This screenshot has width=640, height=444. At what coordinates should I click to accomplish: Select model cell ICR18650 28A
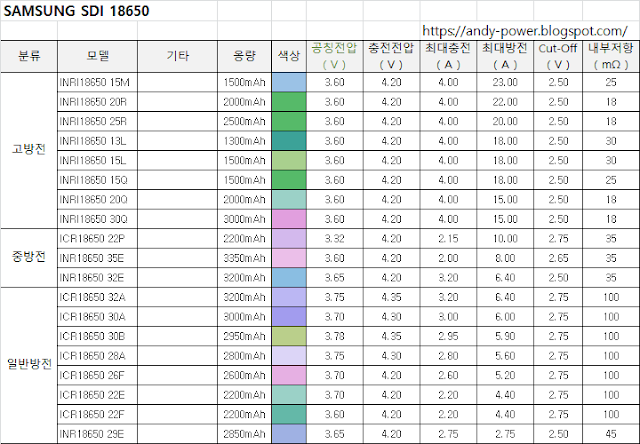[98, 356]
